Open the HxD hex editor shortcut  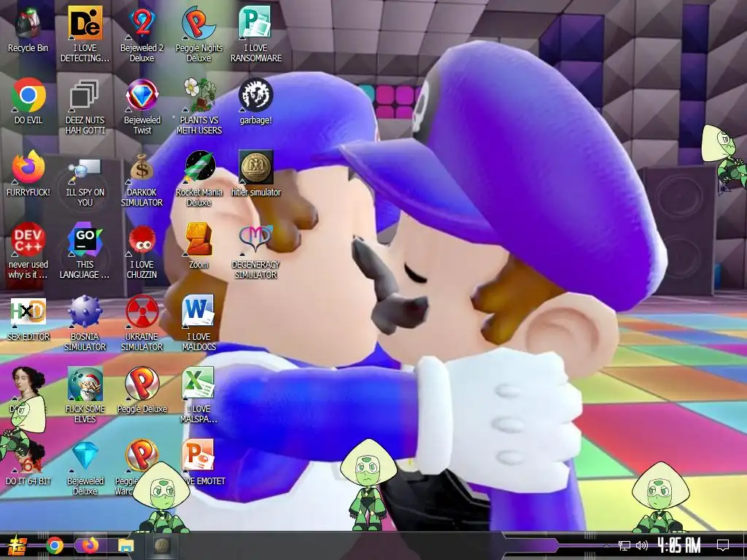click(x=28, y=312)
